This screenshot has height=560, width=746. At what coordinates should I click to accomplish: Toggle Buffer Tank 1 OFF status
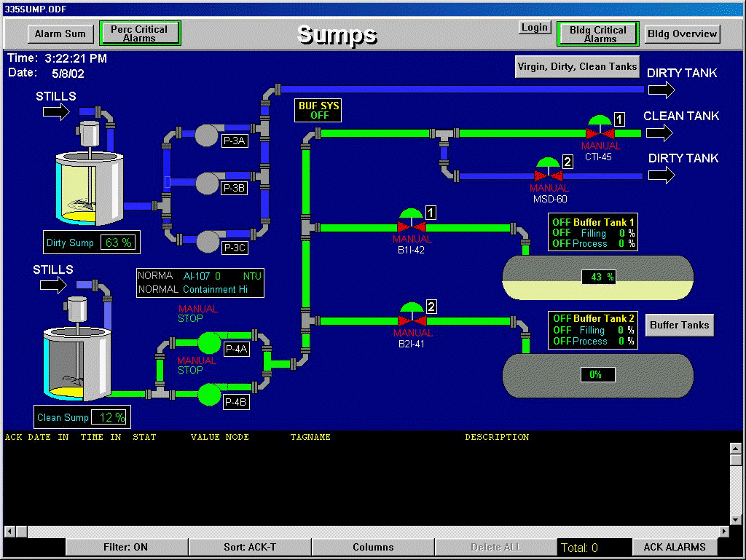coord(561,222)
